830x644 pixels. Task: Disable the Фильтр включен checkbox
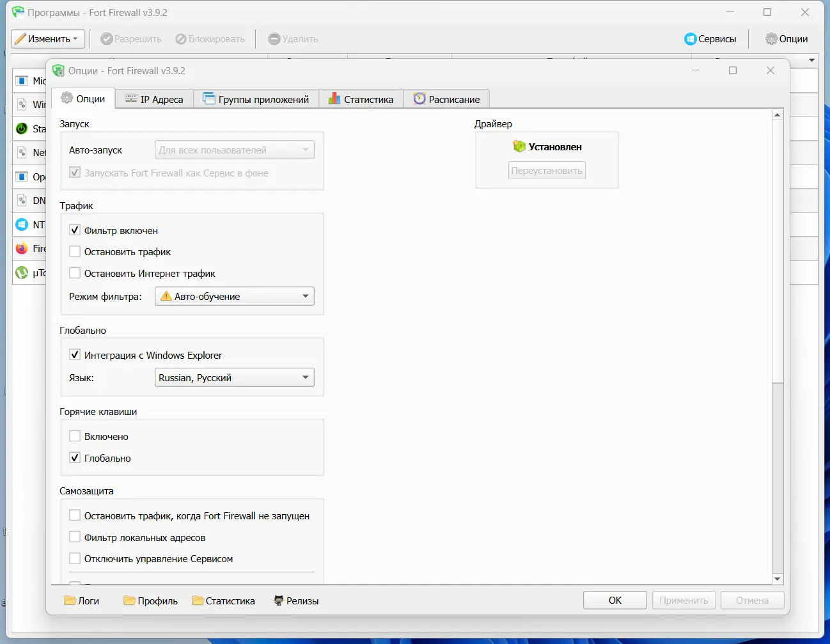[x=75, y=230]
